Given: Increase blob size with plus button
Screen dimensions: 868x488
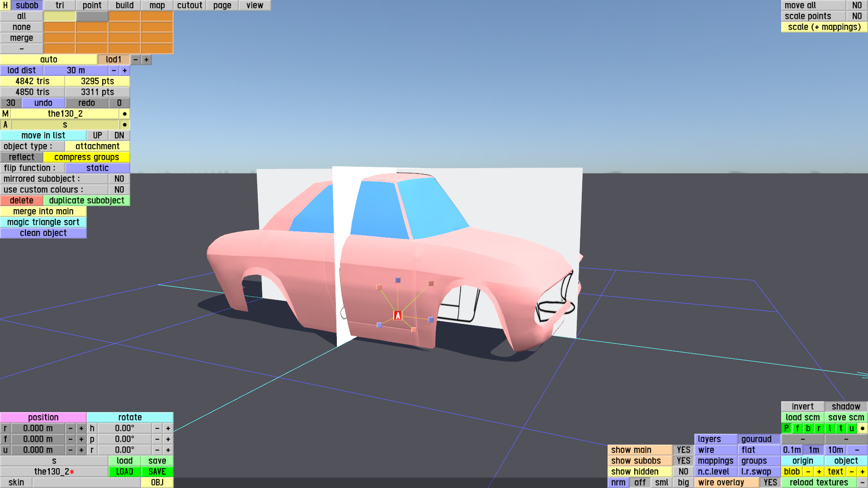Looking at the screenshot, I should 819,472.
